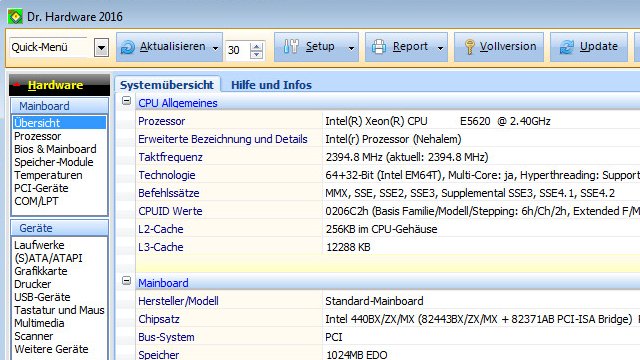Click the refresh interval field showing 30
The image size is (640, 360).
(238, 50)
